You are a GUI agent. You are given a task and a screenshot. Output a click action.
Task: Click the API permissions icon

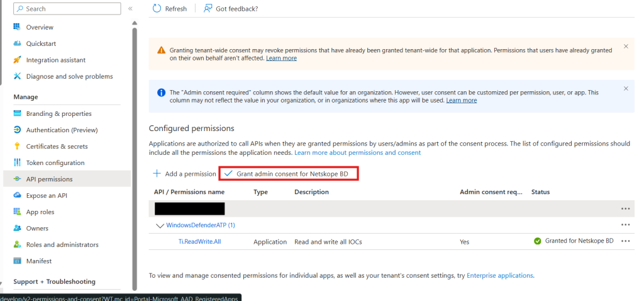click(17, 179)
